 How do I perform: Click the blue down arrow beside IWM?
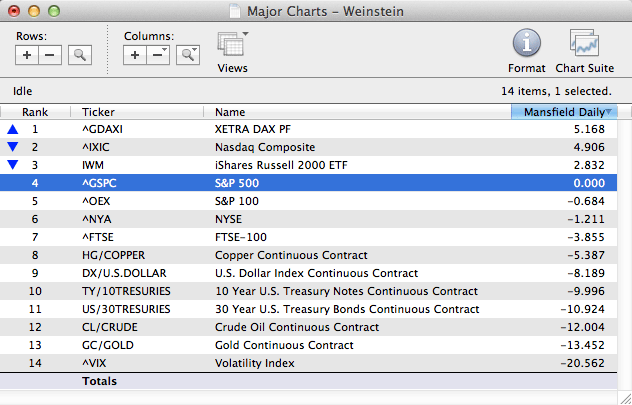click(13, 165)
